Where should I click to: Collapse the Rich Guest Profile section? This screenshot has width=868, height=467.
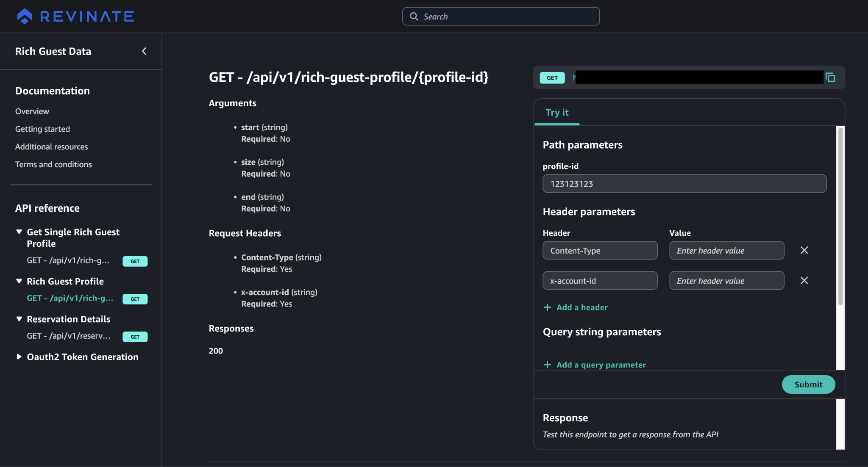19,281
